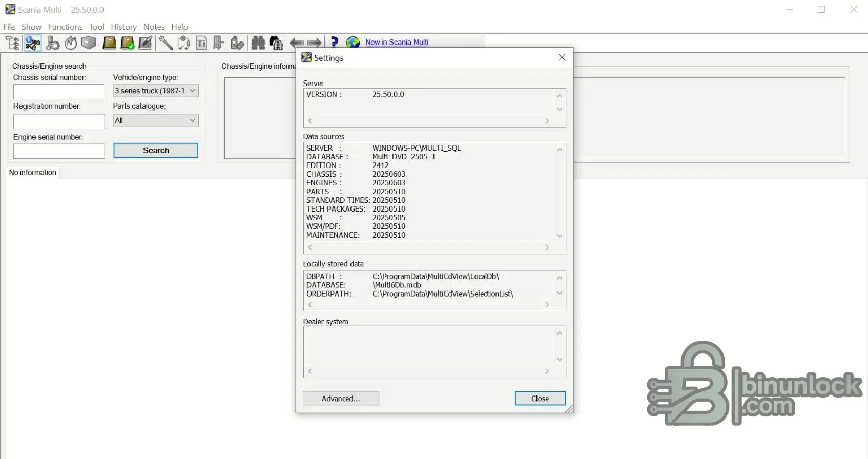
Task: Click Server box right scroll arrow
Action: 547,121
